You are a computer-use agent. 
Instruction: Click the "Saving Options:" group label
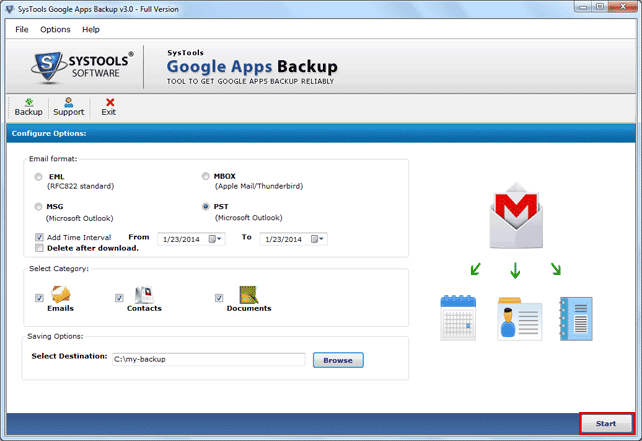[55, 336]
